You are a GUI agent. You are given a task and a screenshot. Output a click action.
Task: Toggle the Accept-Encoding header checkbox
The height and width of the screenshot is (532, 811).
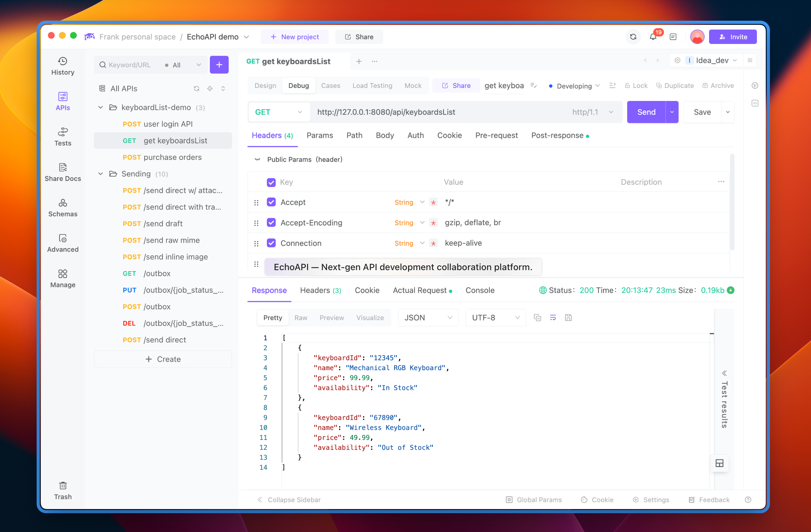coord(271,222)
